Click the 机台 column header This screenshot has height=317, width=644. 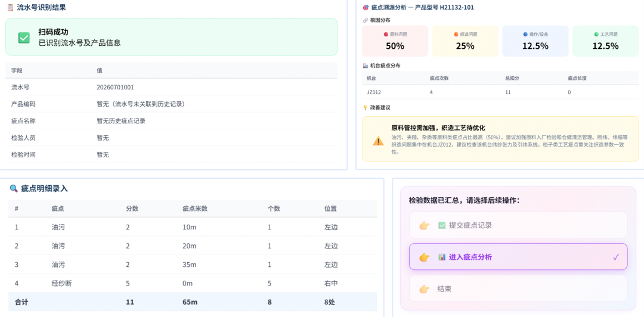(x=371, y=79)
